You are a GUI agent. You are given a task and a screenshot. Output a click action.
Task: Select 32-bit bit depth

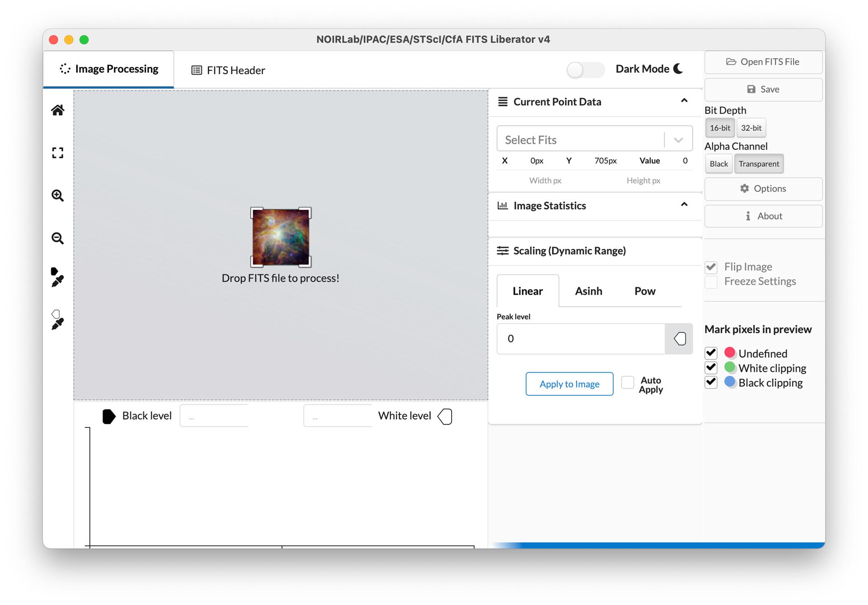[751, 128]
